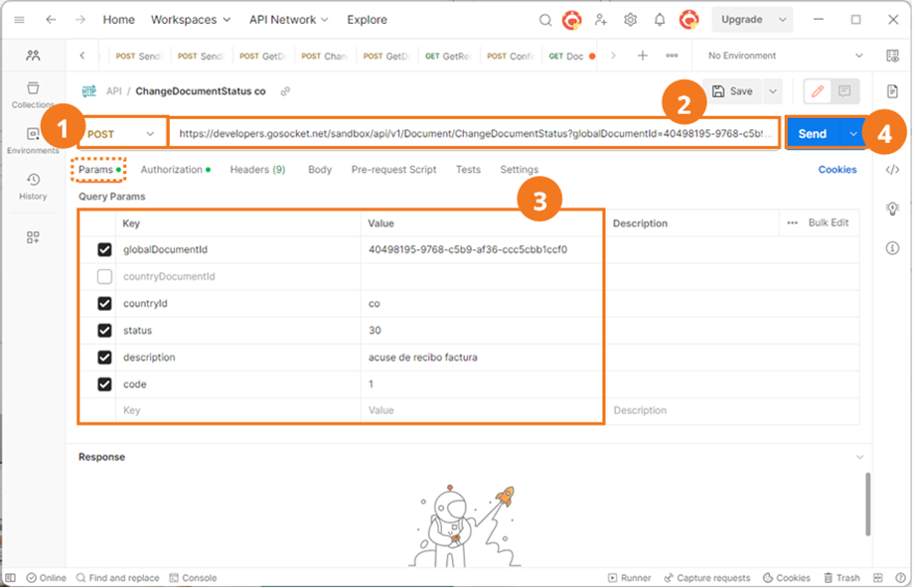Switch to the Params tab
Screen dimensions: 916x588
point(99,169)
